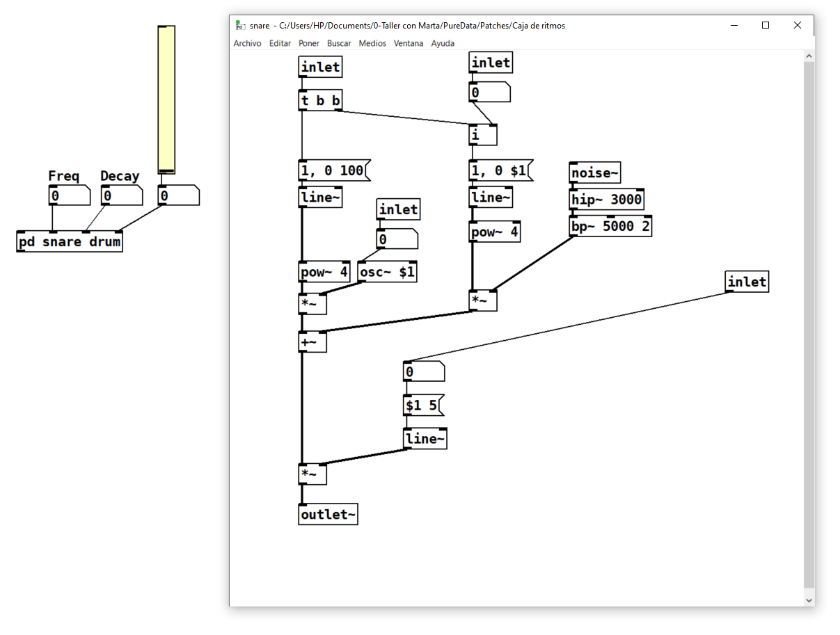Select the '*~' object above 'outlet~'
Screen dimensions: 840x635
coord(312,475)
